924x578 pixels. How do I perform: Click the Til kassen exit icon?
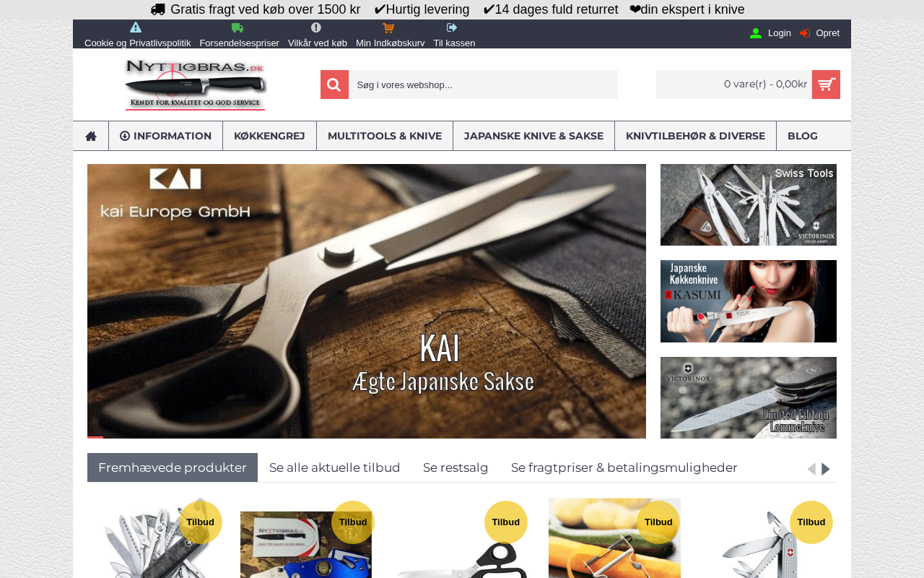453,27
